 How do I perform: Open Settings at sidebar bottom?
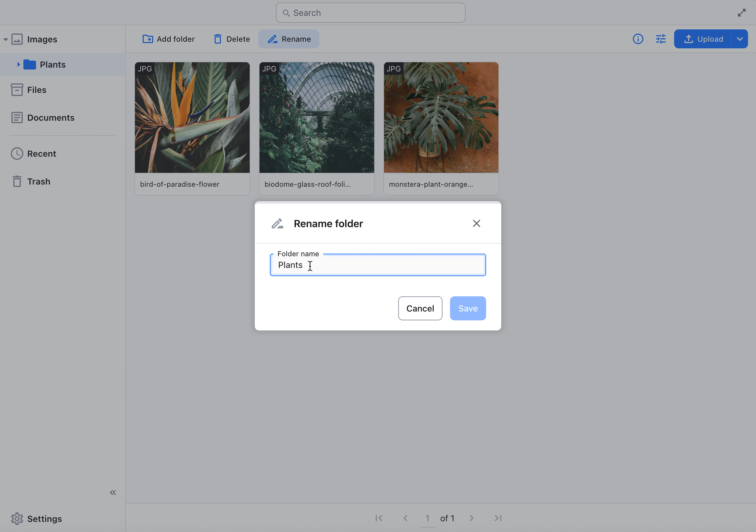tap(44, 519)
